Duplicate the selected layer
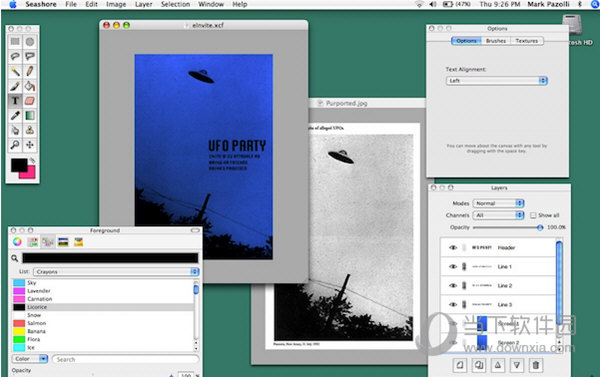600x377 pixels. (479, 365)
